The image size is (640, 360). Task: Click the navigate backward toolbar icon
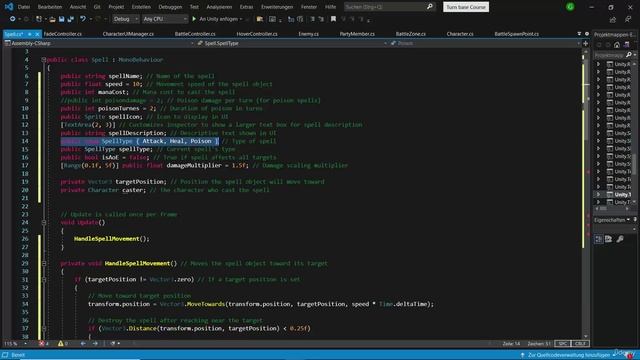pyautogui.click(x=13, y=19)
